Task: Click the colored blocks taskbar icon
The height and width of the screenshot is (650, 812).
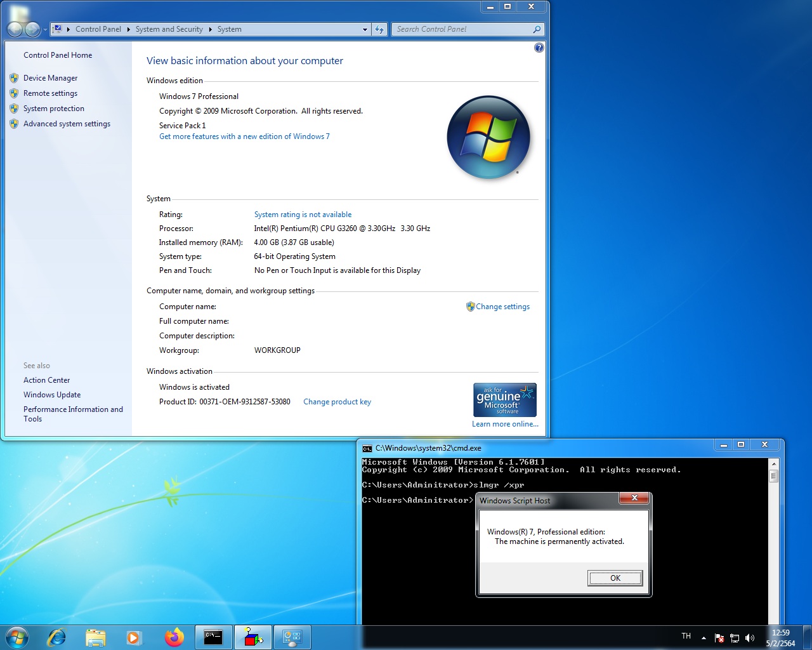Action: click(253, 637)
